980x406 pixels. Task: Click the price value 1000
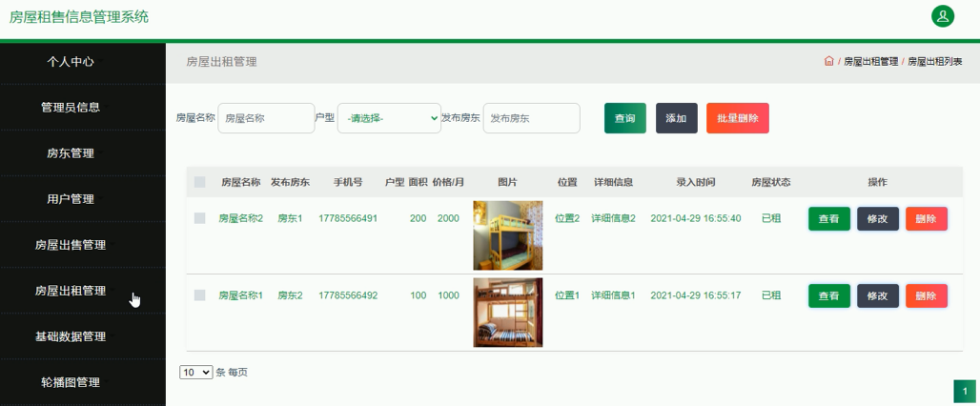click(448, 295)
